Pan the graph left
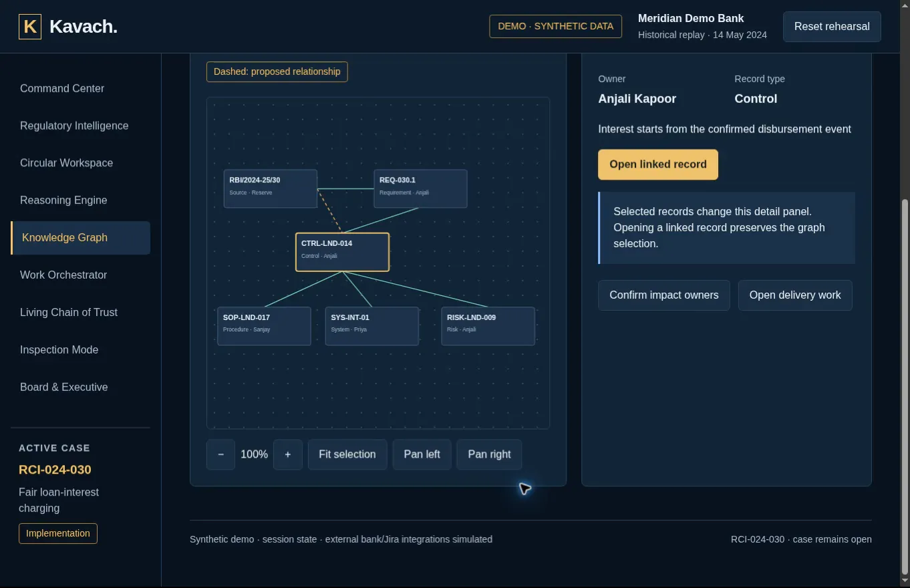910x588 pixels. click(x=422, y=454)
